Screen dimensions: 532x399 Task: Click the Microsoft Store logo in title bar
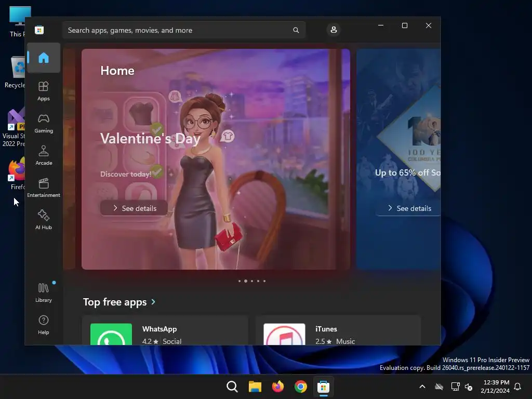(39, 30)
